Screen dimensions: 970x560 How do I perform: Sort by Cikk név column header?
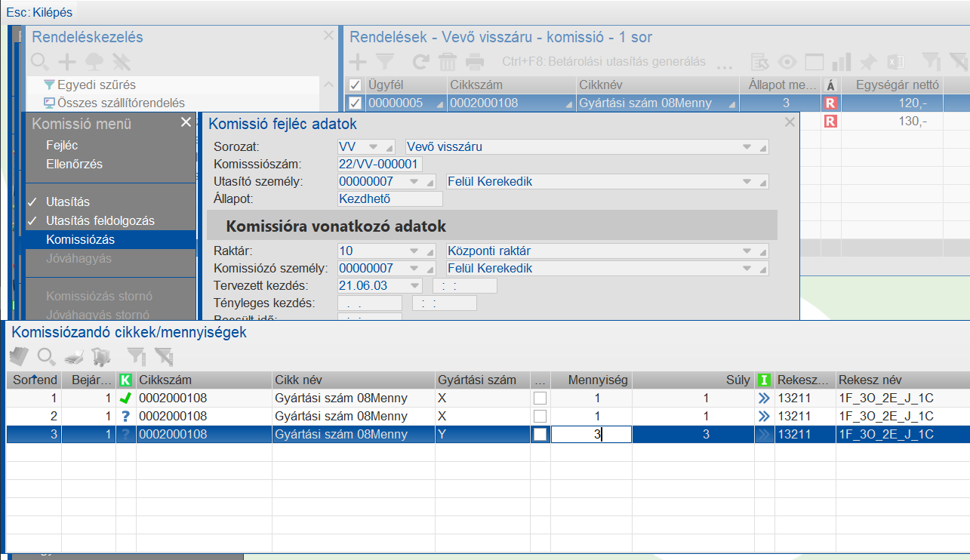click(352, 380)
